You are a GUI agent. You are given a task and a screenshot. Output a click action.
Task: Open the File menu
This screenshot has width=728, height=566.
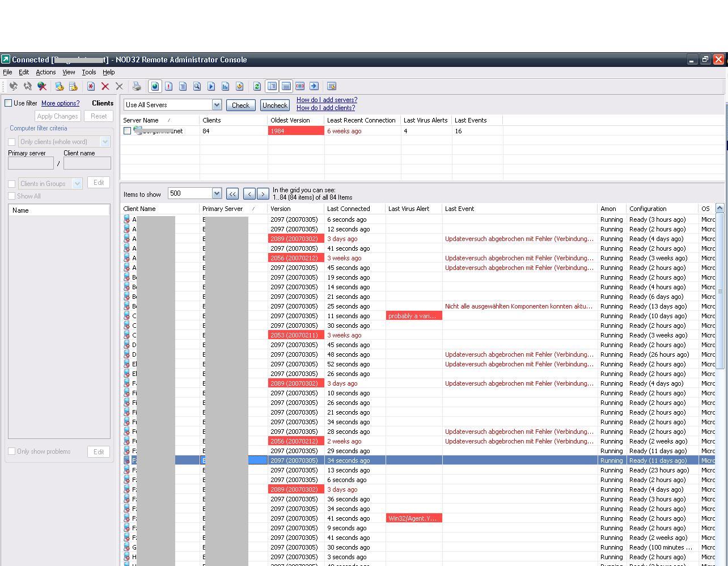tap(7, 72)
